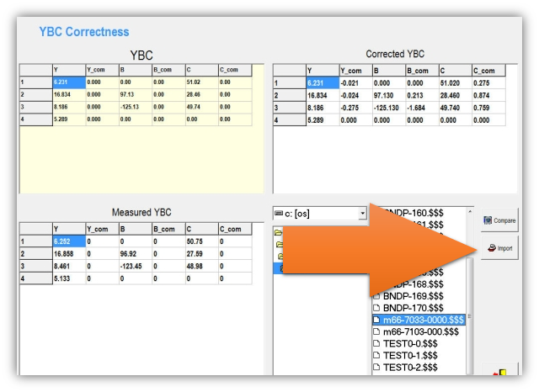The width and height of the screenshot is (539, 392).
Task: Select file m66-7033-0000.$$$ in the list
Action: (423, 320)
